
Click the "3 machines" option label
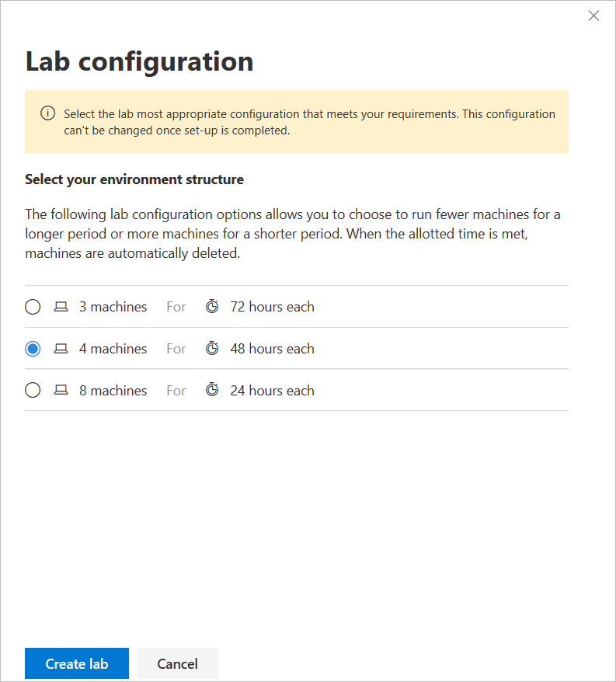pyautogui.click(x=113, y=307)
